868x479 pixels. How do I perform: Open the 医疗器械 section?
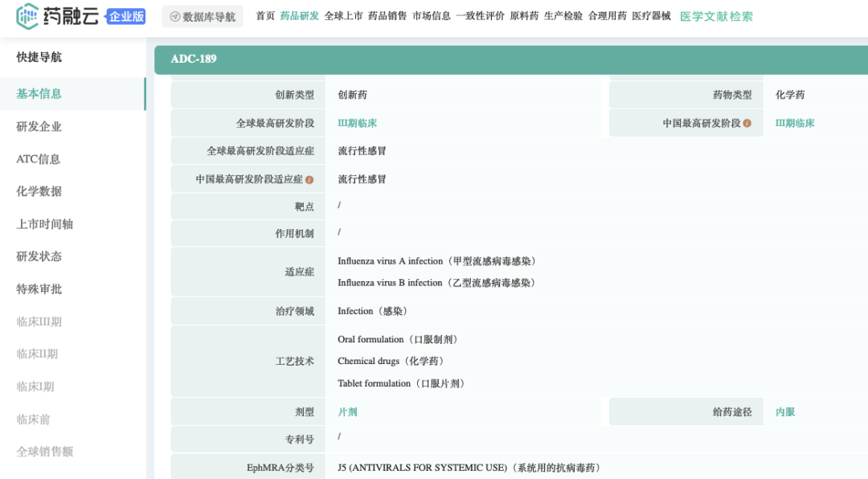(652, 15)
